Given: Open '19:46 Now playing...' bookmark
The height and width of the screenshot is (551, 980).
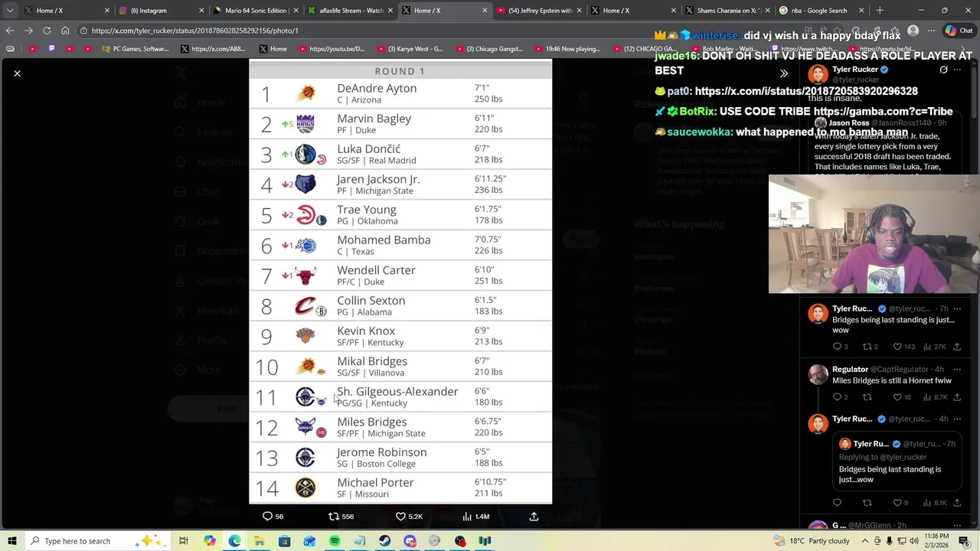Looking at the screenshot, I should coord(567,49).
